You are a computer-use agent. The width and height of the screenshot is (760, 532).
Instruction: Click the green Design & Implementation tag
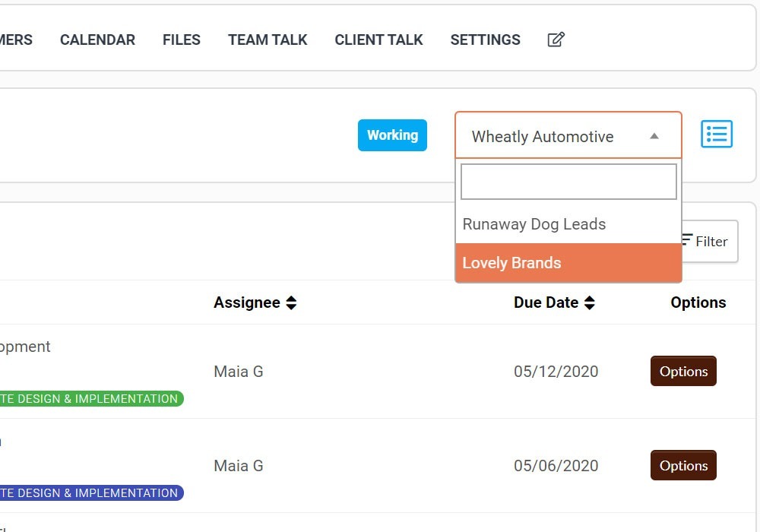click(x=90, y=399)
